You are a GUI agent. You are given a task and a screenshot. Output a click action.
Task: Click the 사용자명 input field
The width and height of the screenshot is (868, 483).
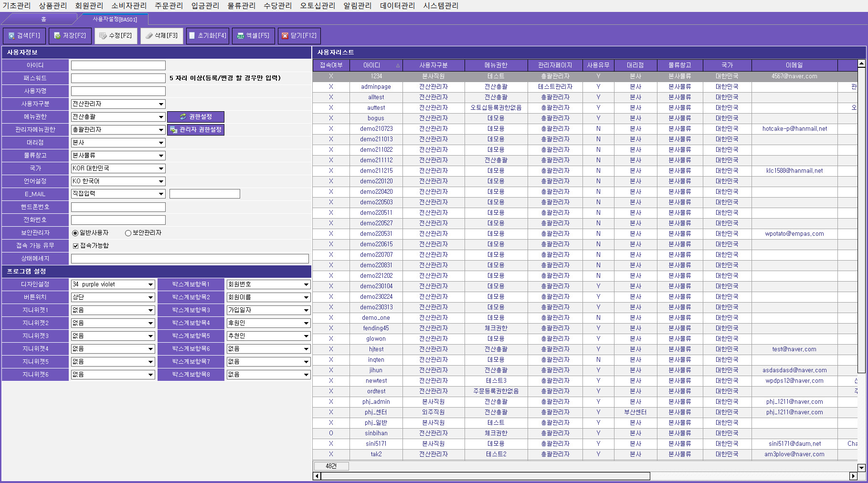coord(118,91)
